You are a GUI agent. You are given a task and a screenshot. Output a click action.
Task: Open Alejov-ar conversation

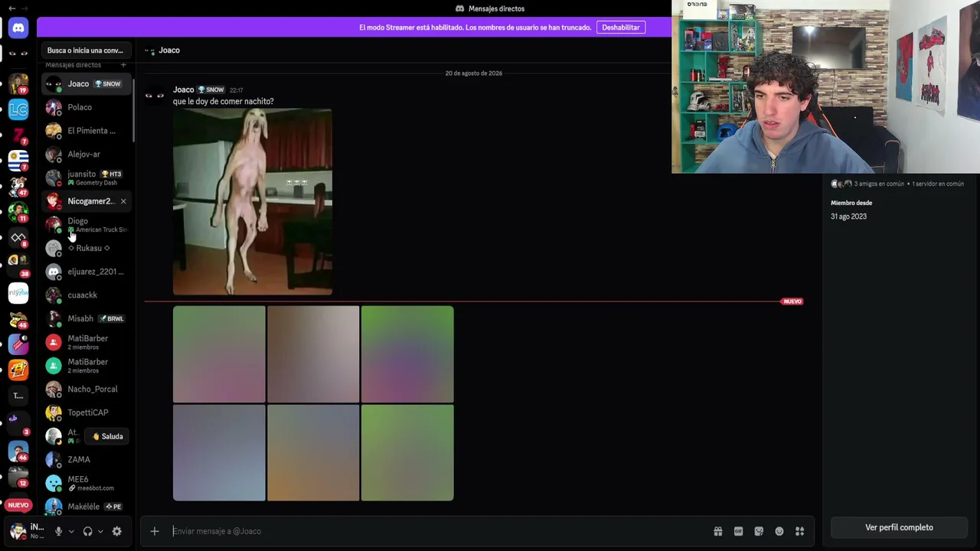click(87, 154)
